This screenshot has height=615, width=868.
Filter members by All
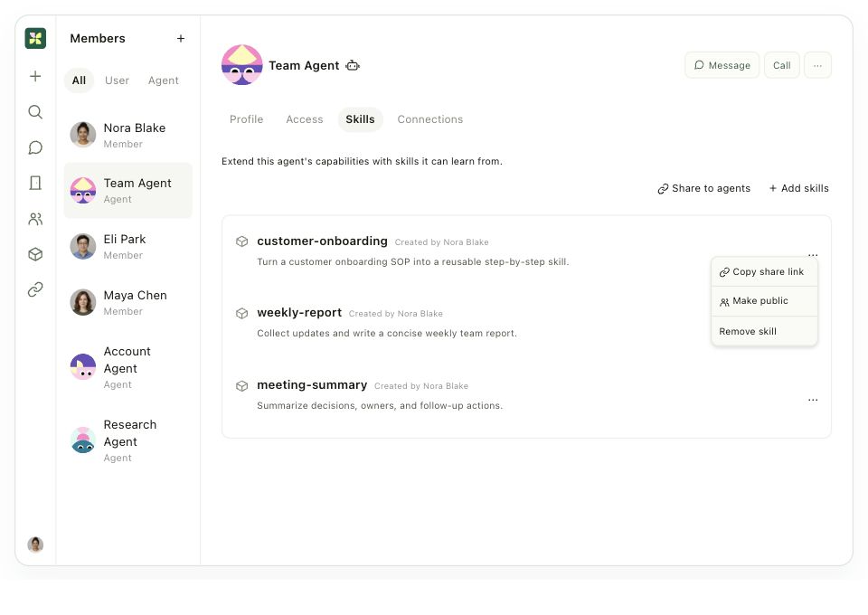click(80, 80)
